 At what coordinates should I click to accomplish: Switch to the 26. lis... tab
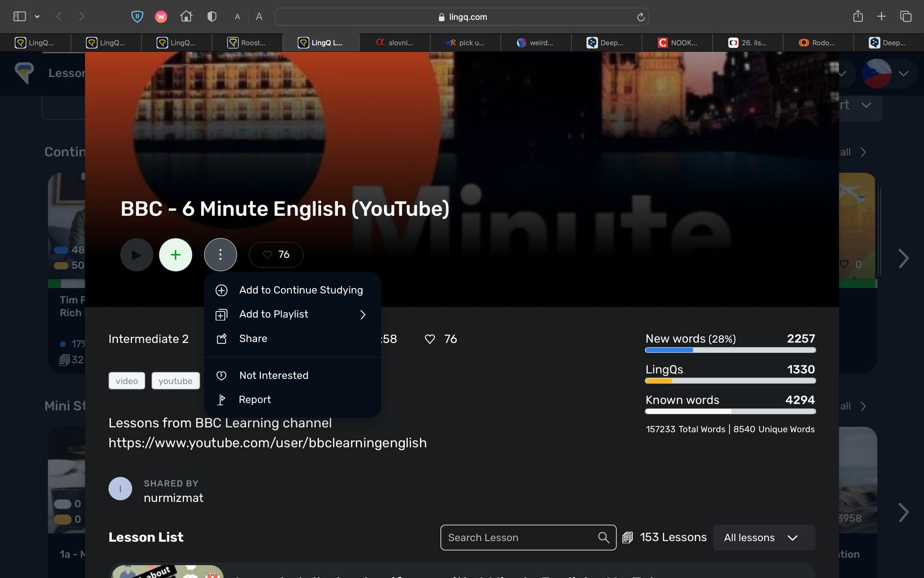747,42
